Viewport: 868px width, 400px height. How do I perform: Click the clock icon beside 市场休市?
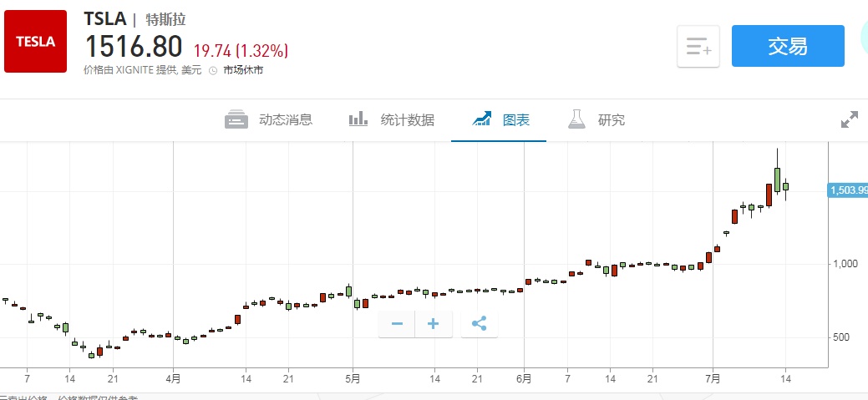coord(213,71)
